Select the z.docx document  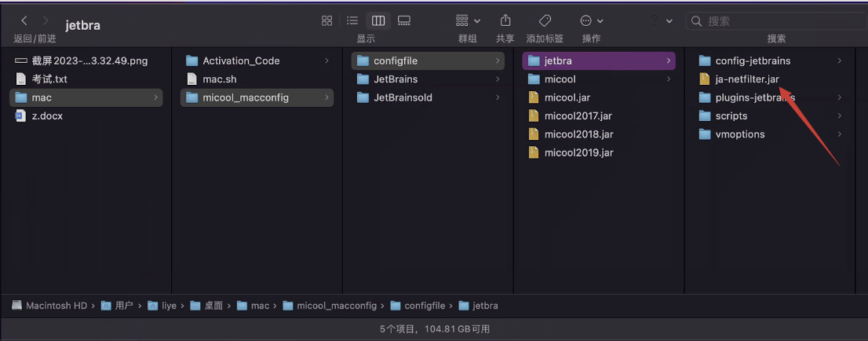(46, 115)
